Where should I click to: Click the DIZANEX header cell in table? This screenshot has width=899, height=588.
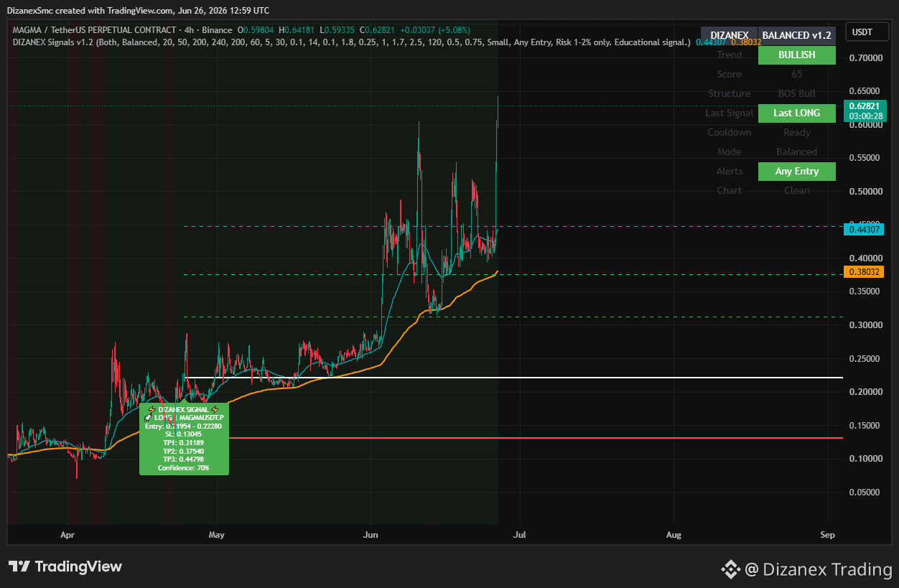pos(729,35)
